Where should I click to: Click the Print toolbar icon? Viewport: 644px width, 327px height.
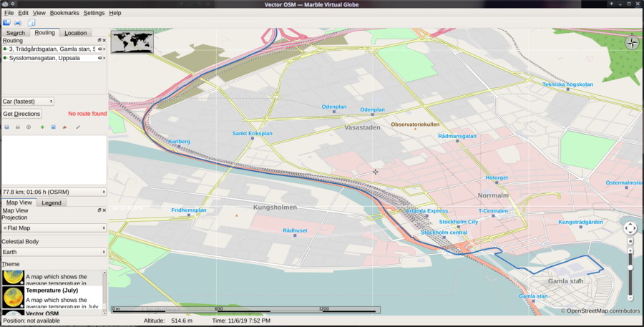coord(18,23)
